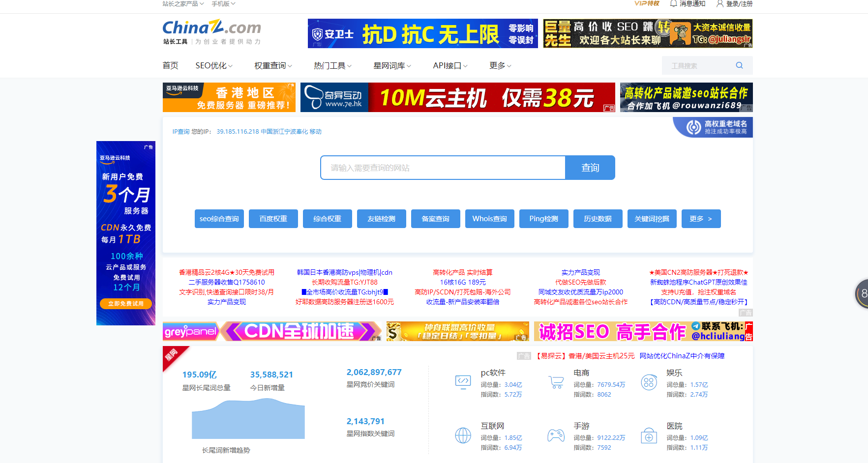Select the 关键词挖掘 button
Screen dimensions: 868x463
coord(652,219)
